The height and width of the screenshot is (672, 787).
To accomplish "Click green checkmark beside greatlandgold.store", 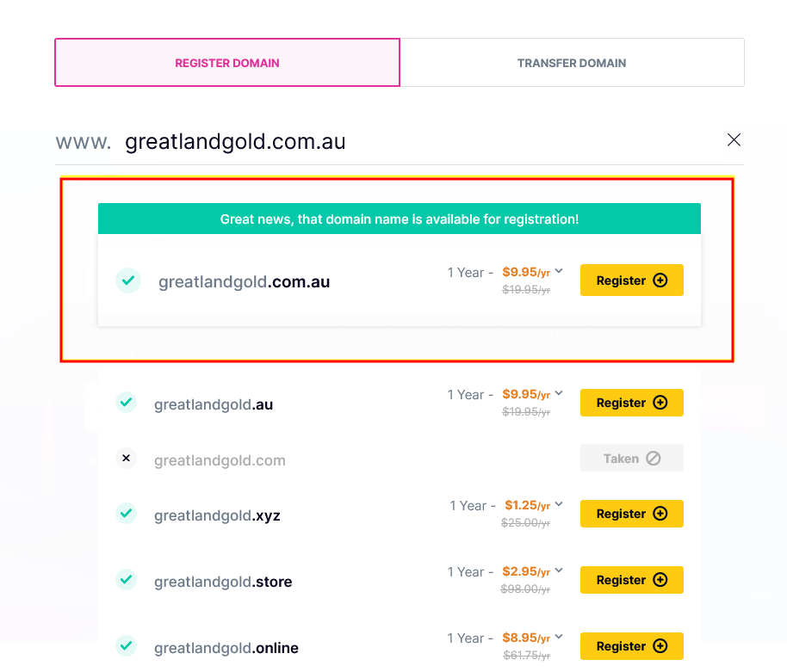I will tap(127, 580).
